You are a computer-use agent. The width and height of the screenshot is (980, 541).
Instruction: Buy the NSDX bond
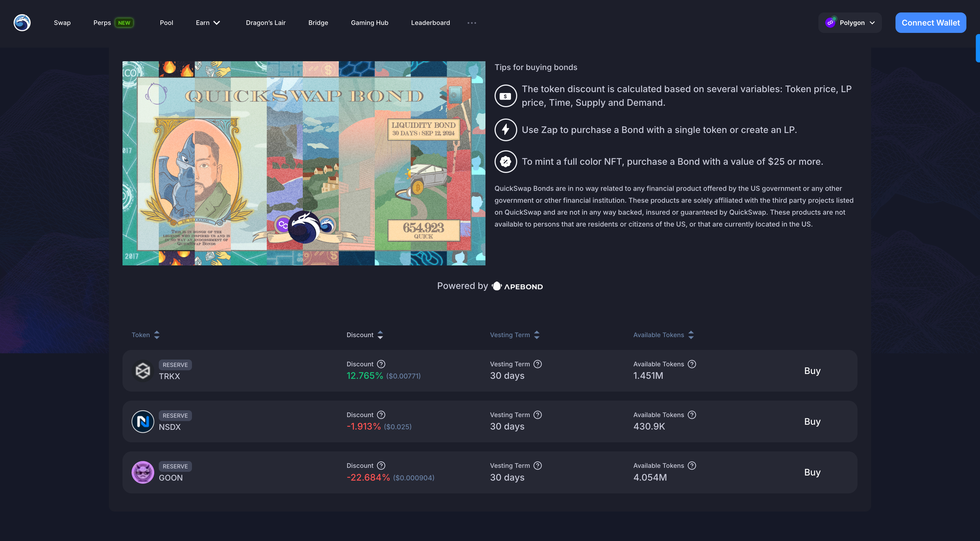pos(812,422)
